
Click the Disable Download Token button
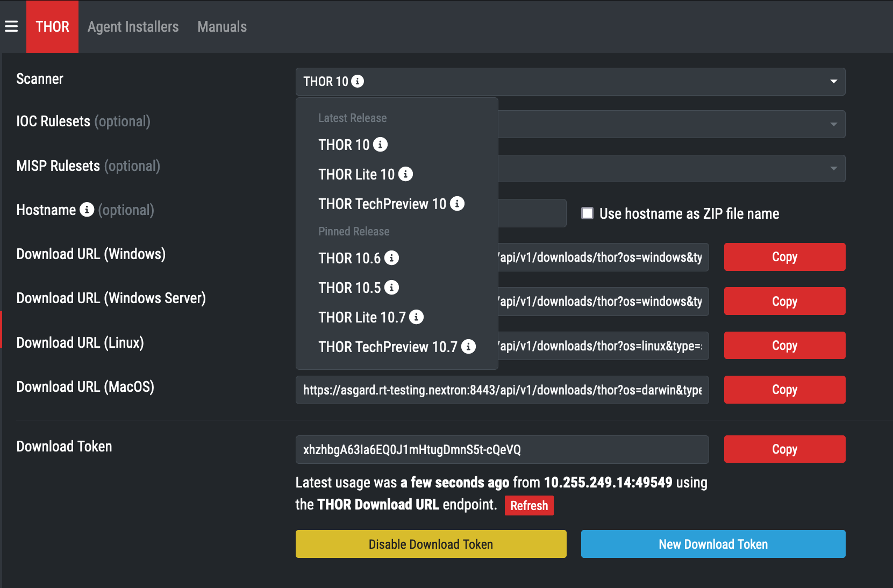click(431, 544)
